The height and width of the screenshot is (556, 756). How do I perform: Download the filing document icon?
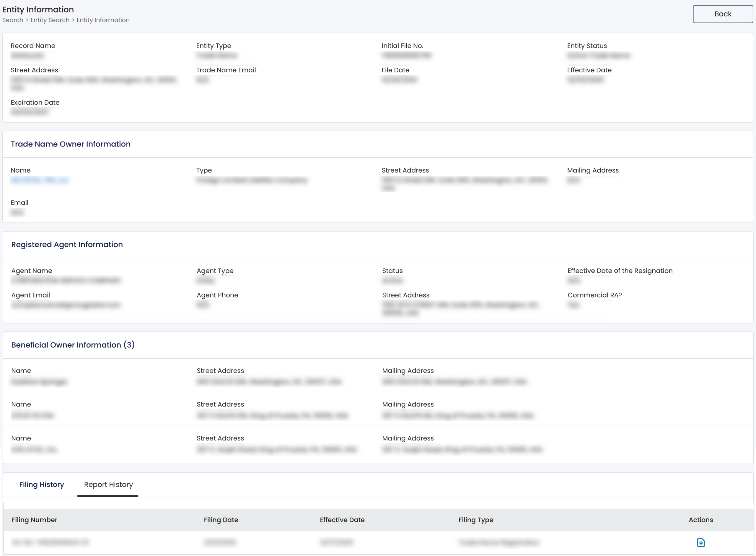coord(700,542)
